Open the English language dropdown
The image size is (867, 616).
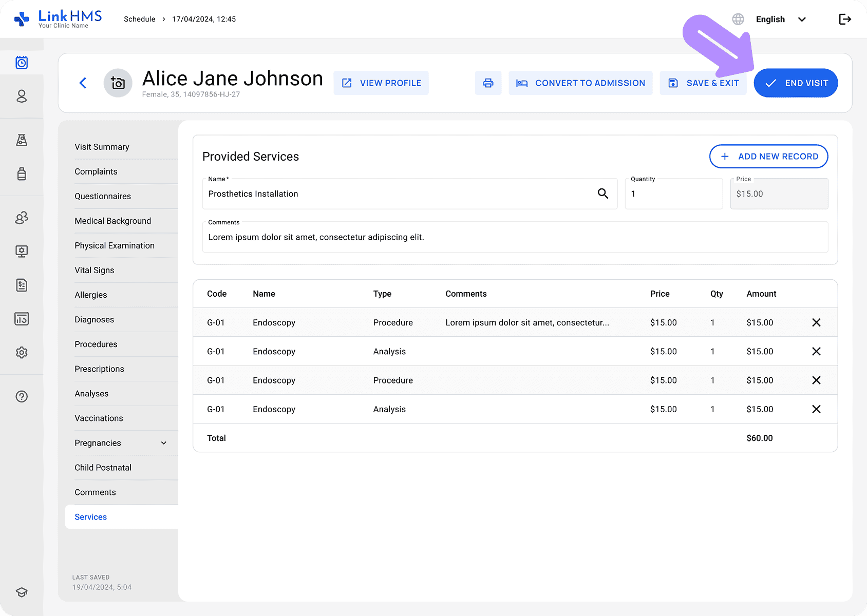pos(780,20)
